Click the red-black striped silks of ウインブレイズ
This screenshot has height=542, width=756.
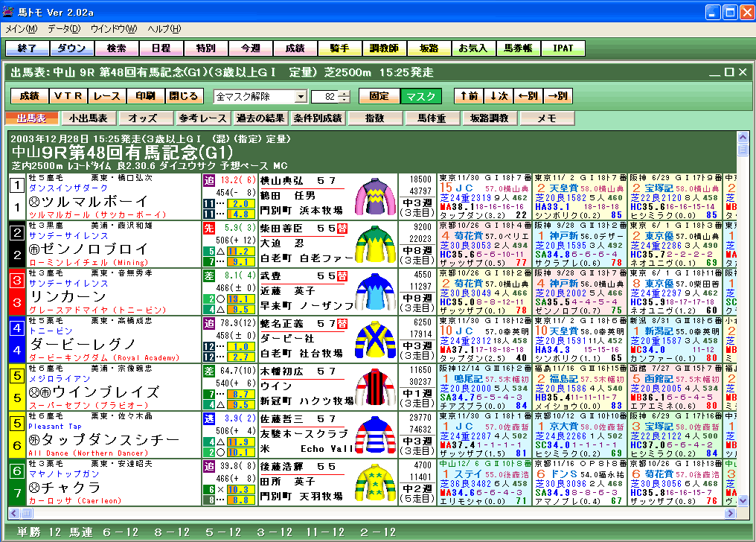point(374,387)
